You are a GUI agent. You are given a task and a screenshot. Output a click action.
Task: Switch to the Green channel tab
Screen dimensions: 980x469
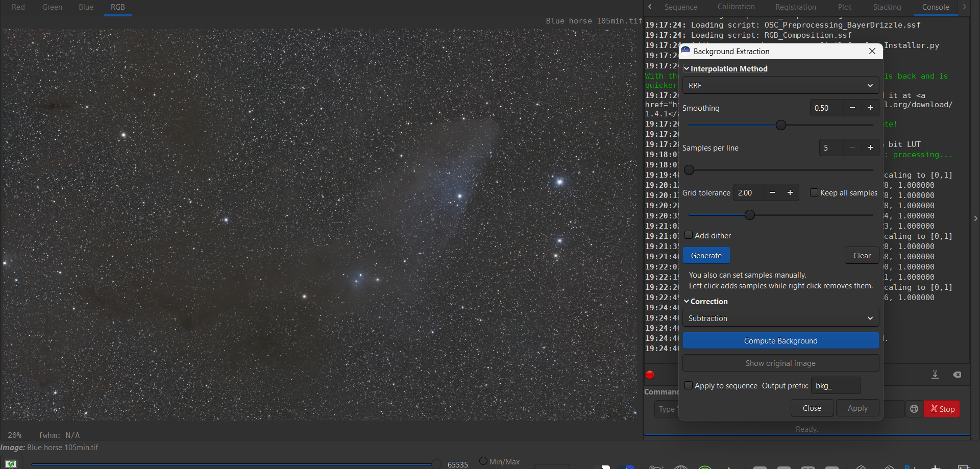coord(52,7)
